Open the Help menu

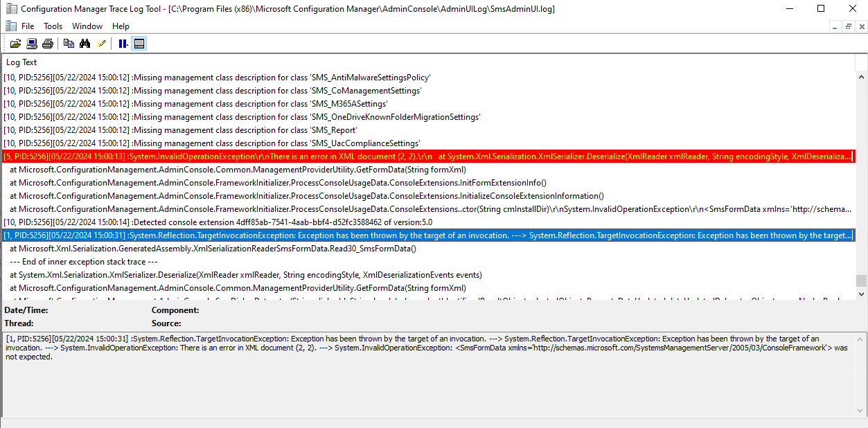121,26
